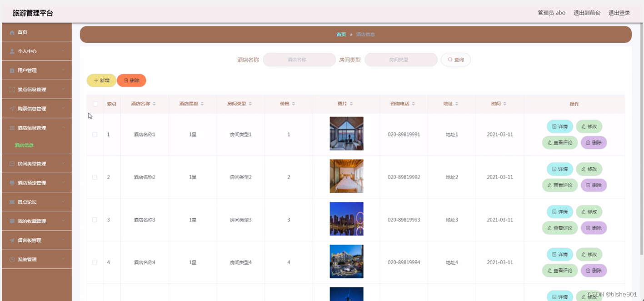Click the 用户管理 sidebar icon
This screenshot has width=644, height=301.
(x=12, y=70)
